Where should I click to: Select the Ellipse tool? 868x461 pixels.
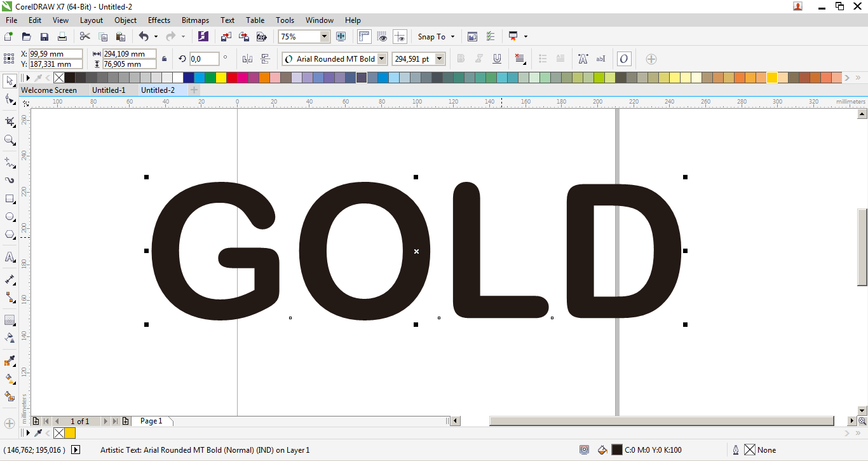click(10, 216)
